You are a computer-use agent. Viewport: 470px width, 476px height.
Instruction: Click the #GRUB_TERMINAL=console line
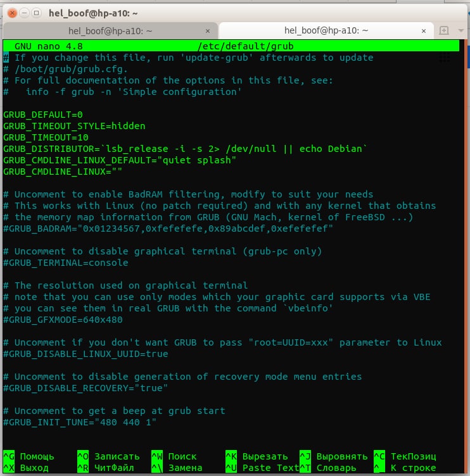pos(66,263)
